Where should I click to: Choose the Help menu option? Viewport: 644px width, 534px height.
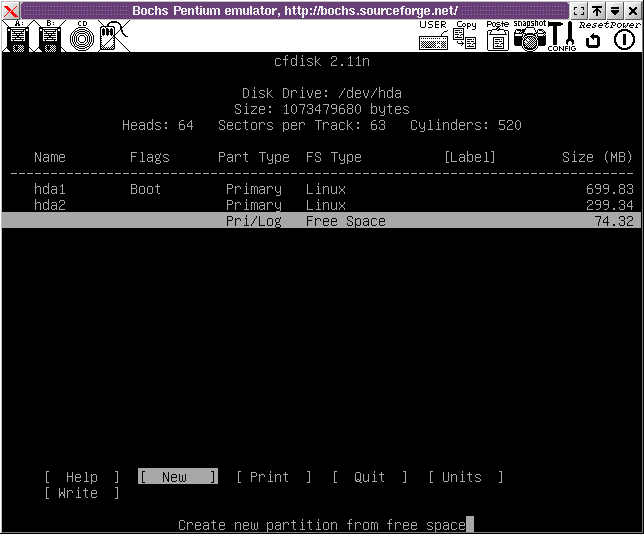click(82, 477)
